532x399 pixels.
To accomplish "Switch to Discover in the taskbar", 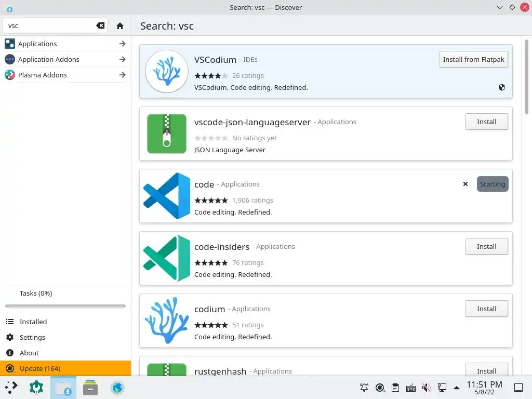I will pos(63,388).
